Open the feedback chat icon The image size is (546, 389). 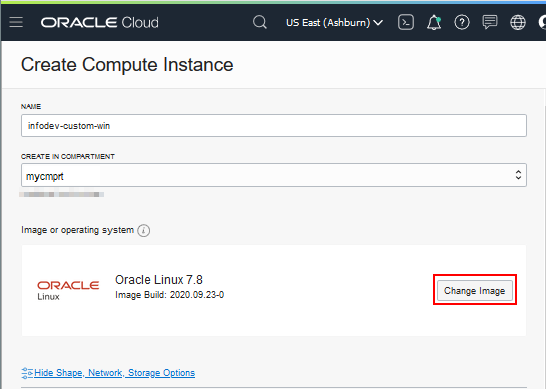[x=490, y=23]
